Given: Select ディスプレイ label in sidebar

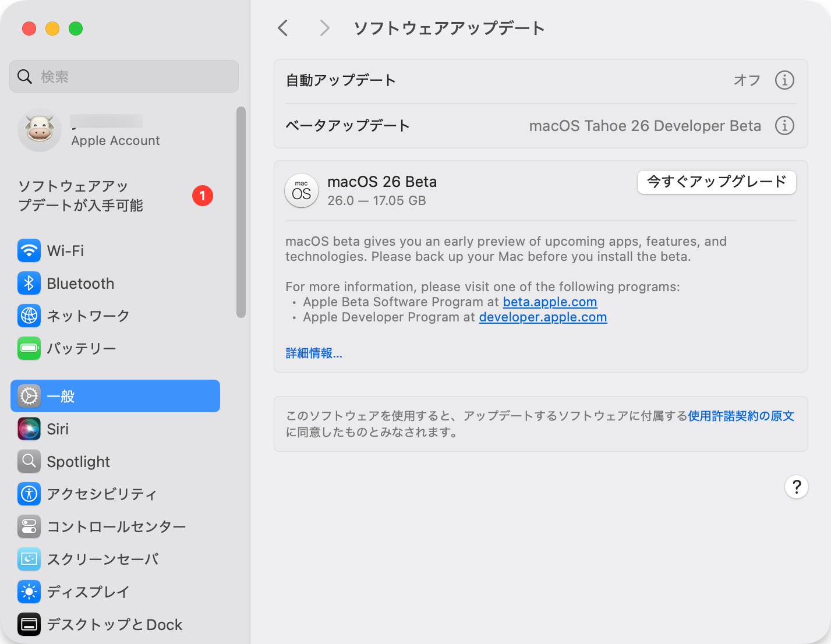Looking at the screenshot, I should (88, 592).
